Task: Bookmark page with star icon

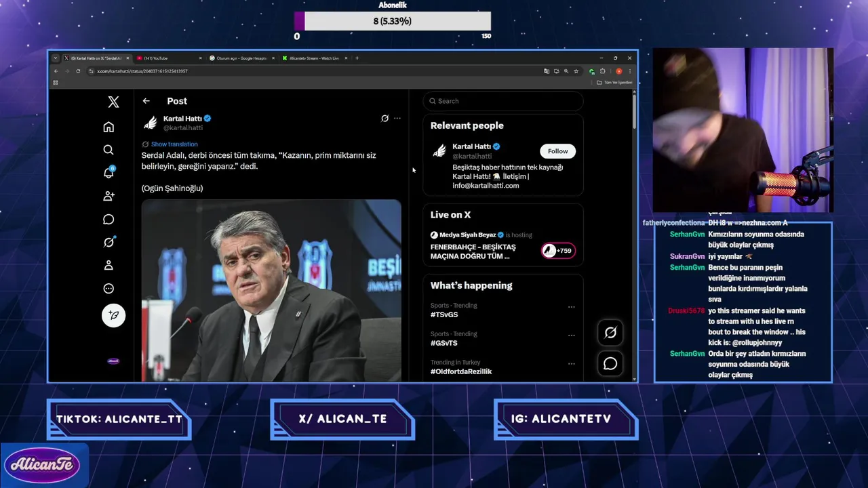Action: click(x=576, y=71)
